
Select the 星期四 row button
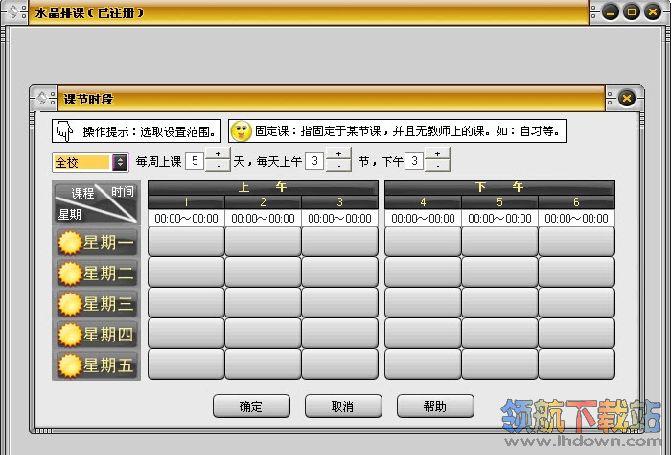click(97, 335)
